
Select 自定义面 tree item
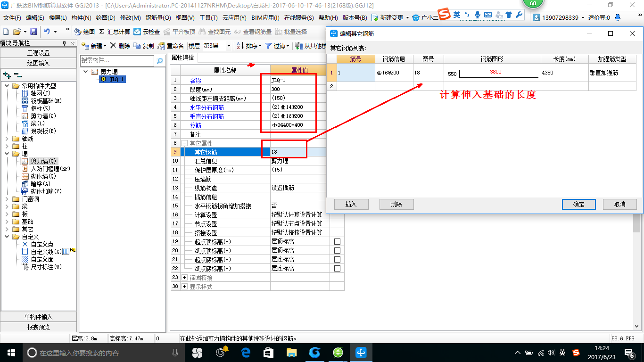tap(37, 259)
